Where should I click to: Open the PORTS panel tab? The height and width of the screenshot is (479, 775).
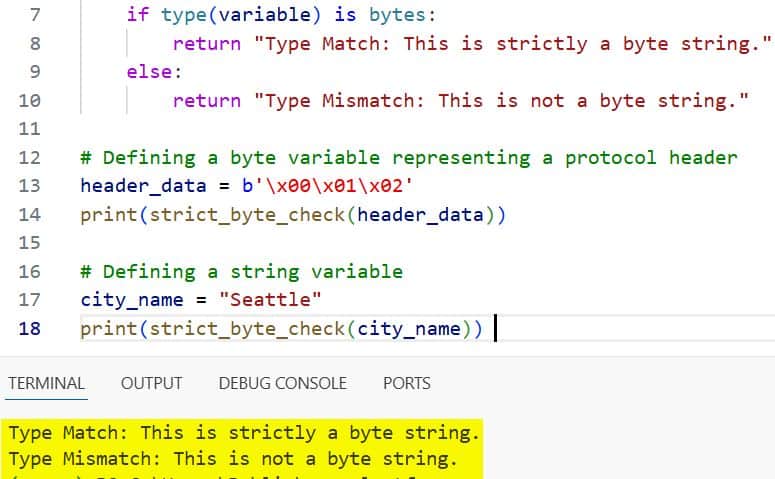pyautogui.click(x=406, y=383)
